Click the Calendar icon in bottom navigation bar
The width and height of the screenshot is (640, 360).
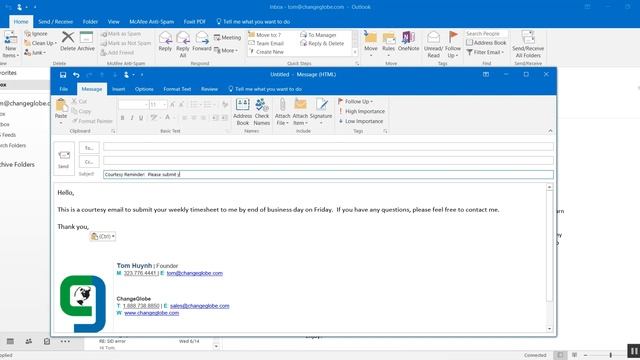10,341
